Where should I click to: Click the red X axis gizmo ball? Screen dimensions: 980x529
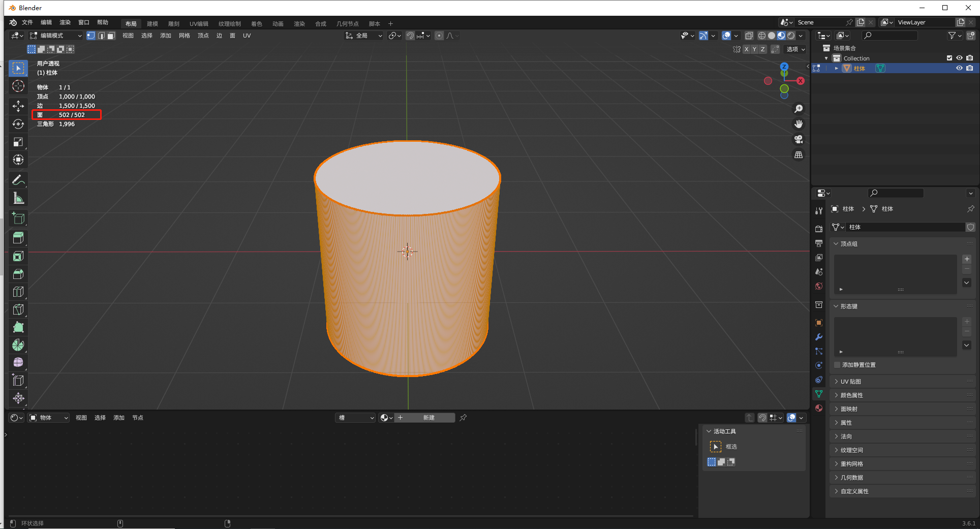[801, 81]
